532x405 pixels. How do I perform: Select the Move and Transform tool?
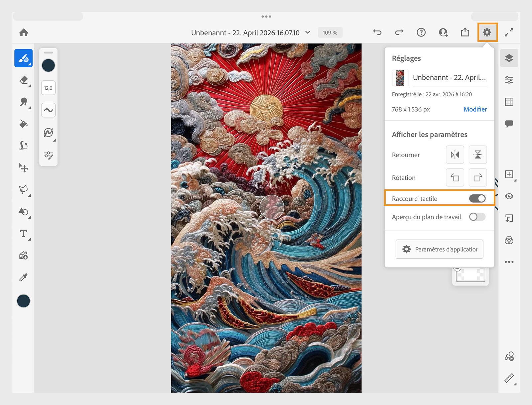coord(24,167)
